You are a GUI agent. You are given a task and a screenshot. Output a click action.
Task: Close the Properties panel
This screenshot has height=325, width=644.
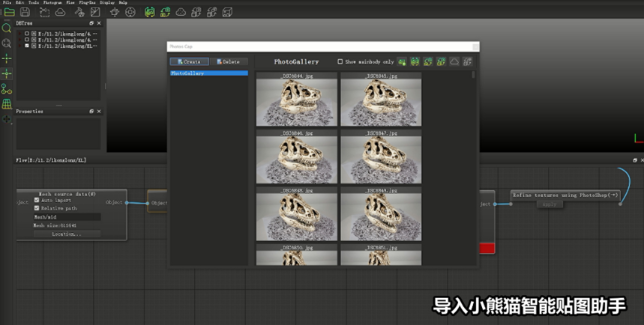coord(98,112)
